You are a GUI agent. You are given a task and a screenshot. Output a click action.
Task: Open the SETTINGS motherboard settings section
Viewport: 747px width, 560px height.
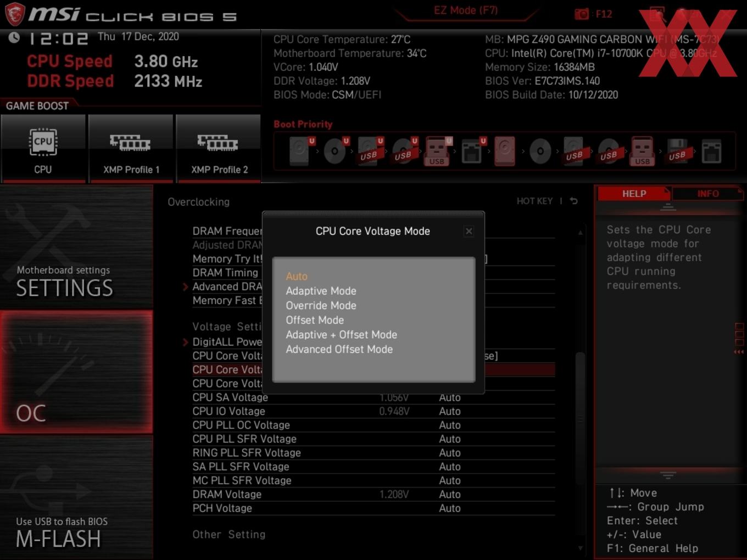coord(76,247)
